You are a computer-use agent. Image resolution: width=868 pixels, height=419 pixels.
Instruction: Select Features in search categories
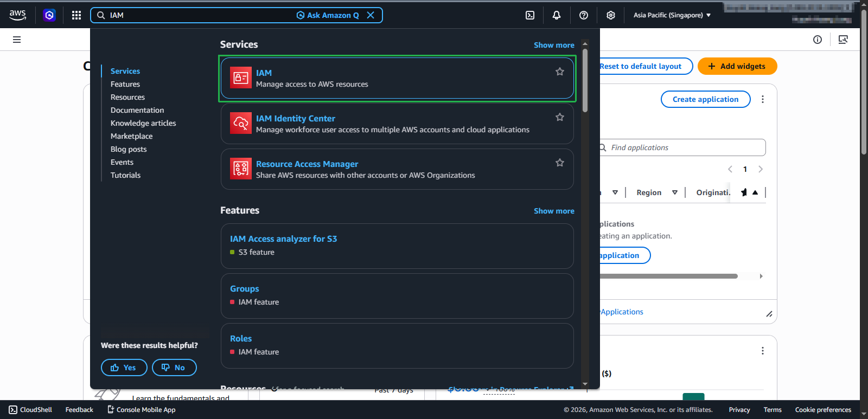(x=125, y=84)
